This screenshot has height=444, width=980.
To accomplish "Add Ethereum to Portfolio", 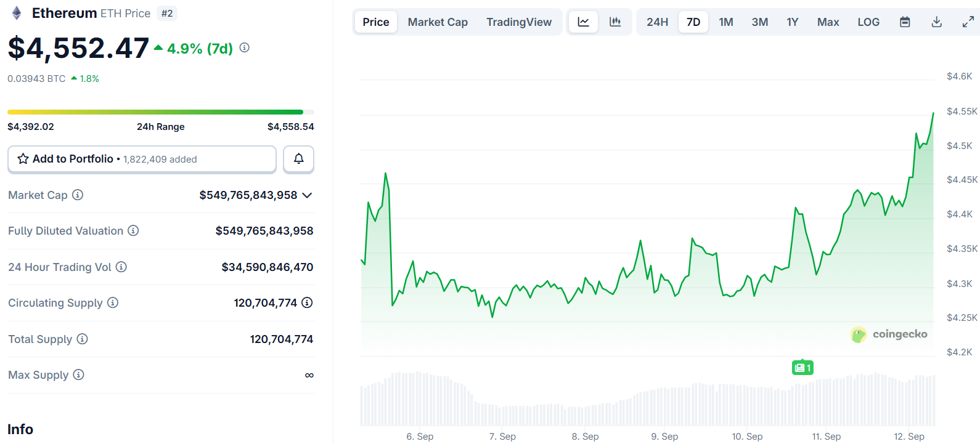I will 142,159.
